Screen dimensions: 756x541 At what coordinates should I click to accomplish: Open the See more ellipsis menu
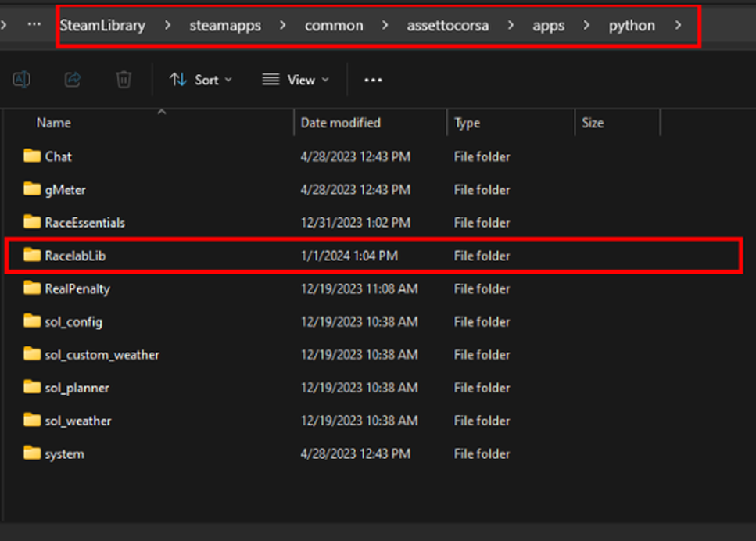[x=373, y=80]
